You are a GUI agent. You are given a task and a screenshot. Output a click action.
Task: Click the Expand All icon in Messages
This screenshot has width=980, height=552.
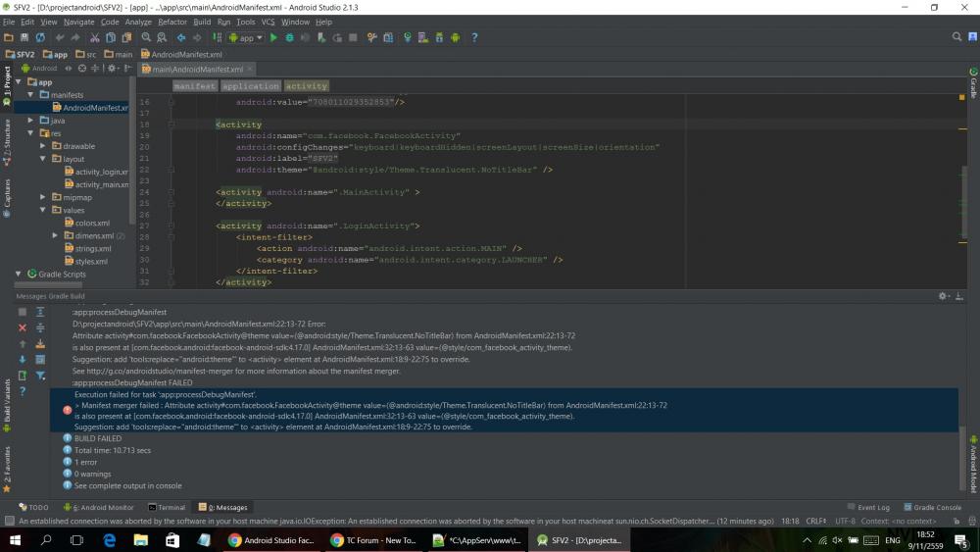coord(40,312)
